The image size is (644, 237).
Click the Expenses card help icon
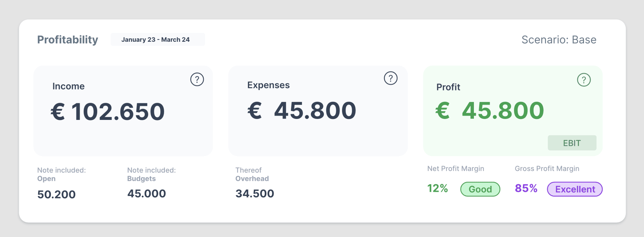(391, 78)
